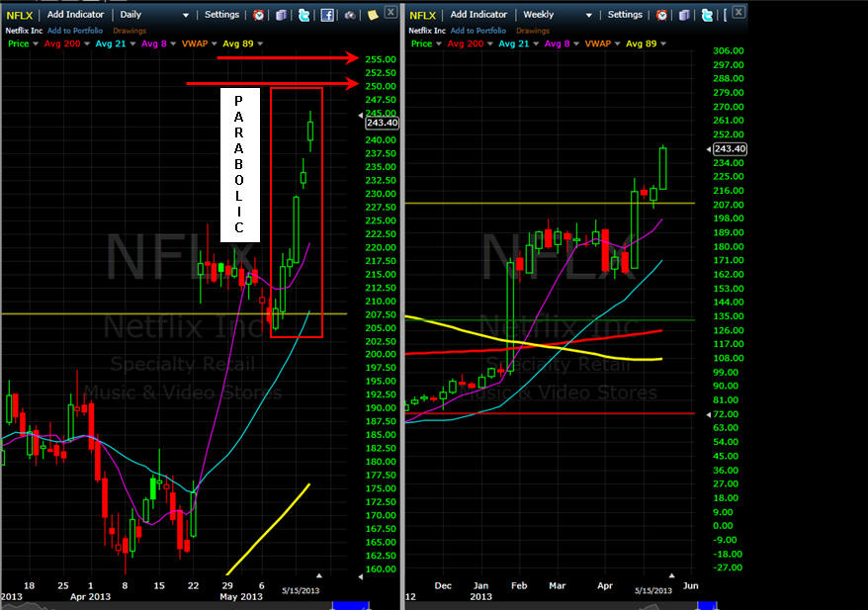The width and height of the screenshot is (868, 610).
Task: Click Jun label on Weekly time axis
Action: pyautogui.click(x=691, y=585)
